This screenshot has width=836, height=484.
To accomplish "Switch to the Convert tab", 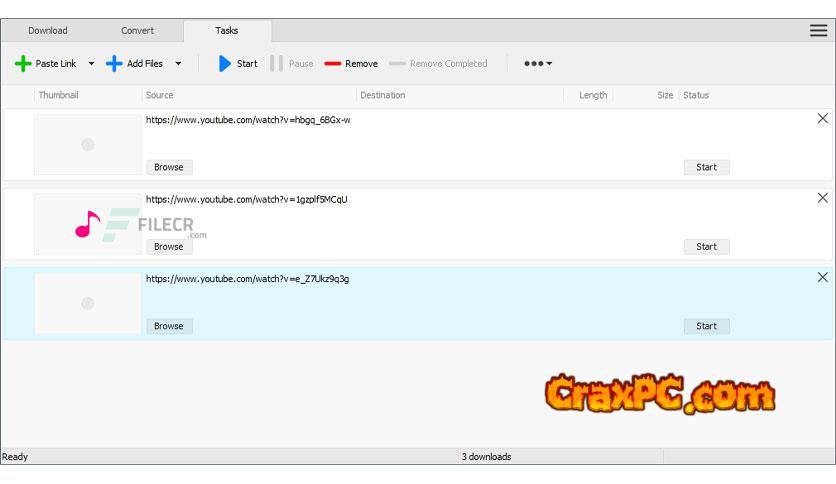I will (138, 31).
